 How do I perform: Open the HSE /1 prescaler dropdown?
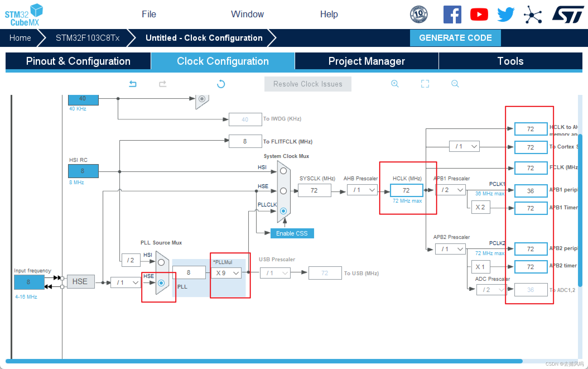tap(126, 282)
